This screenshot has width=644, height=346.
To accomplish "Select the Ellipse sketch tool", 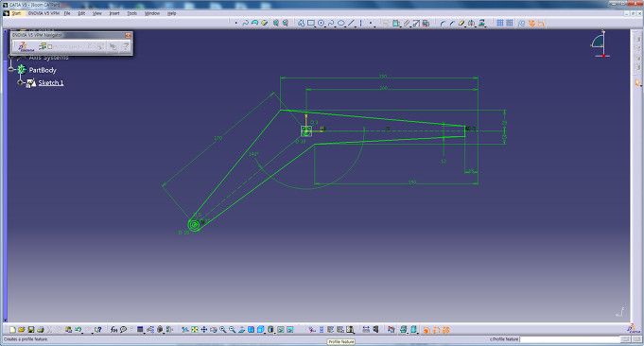I will click(x=340, y=24).
